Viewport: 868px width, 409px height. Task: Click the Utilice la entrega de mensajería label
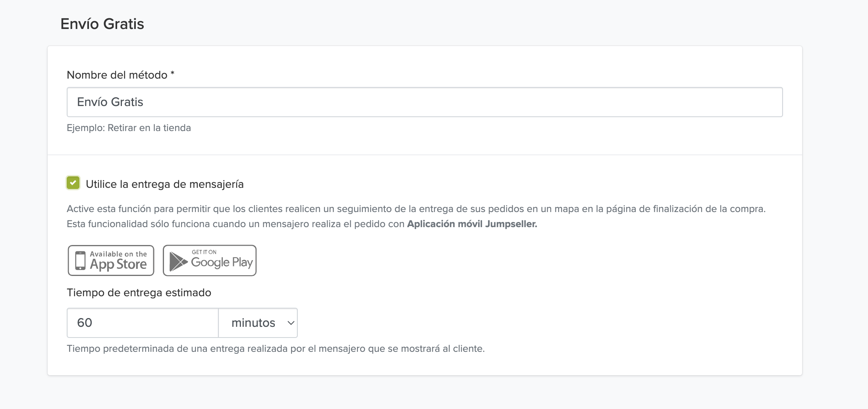coord(164,184)
